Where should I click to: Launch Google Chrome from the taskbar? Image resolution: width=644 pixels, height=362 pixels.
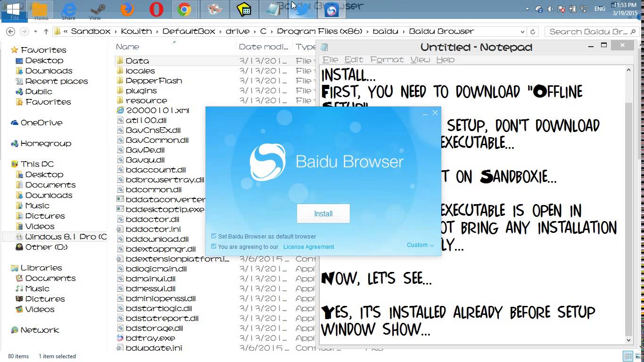(185, 8)
